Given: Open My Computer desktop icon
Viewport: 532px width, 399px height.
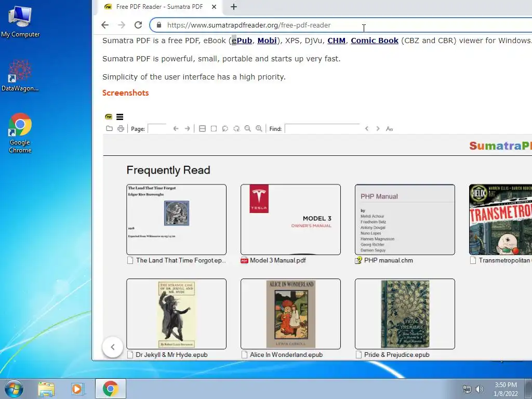Looking at the screenshot, I should coord(20,21).
